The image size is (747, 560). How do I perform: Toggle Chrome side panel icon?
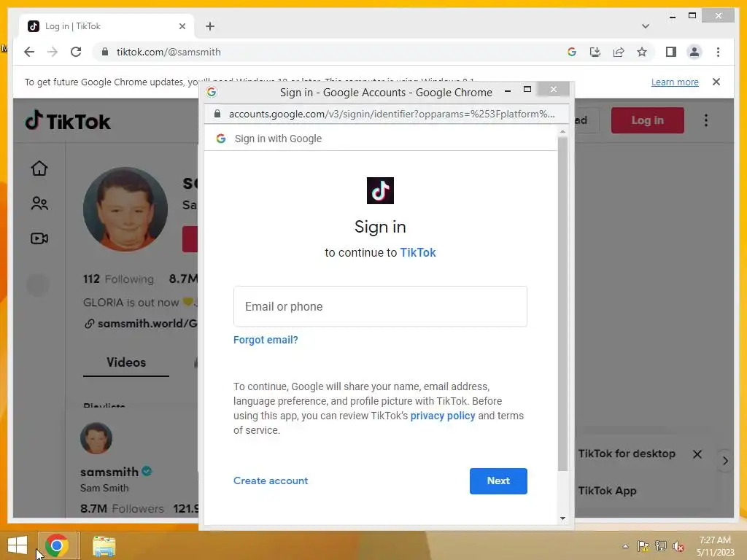(671, 52)
